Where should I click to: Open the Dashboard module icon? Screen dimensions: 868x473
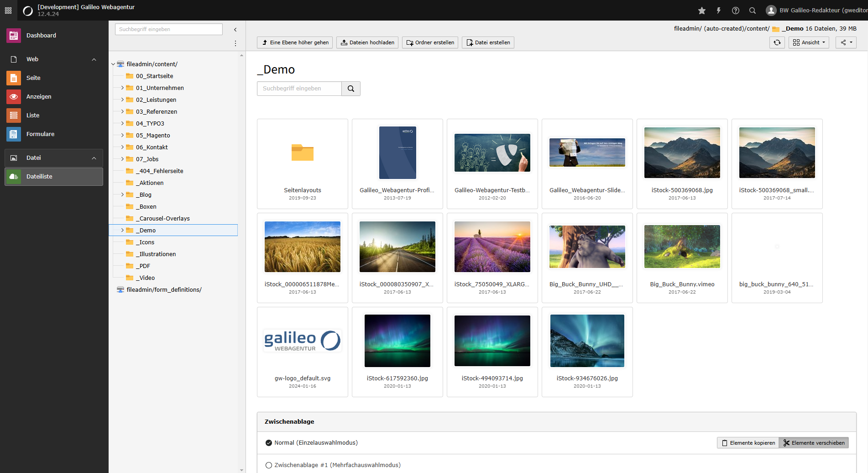pyautogui.click(x=14, y=35)
